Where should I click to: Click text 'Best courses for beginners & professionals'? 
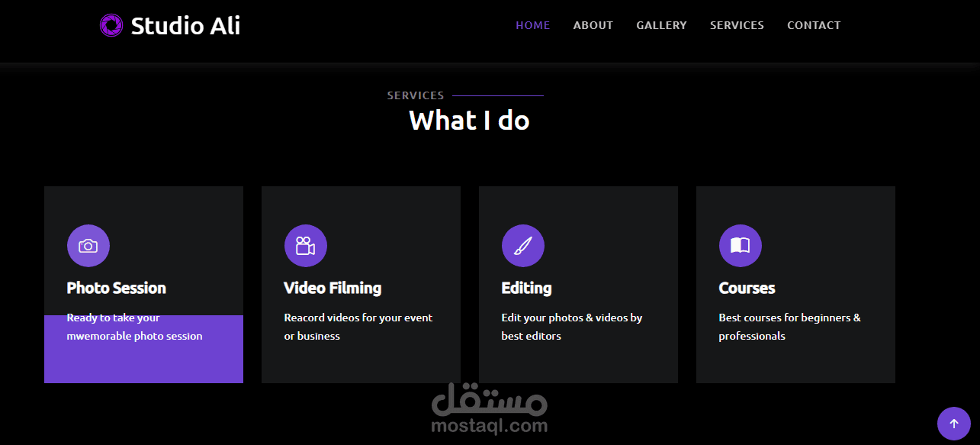[x=790, y=327]
